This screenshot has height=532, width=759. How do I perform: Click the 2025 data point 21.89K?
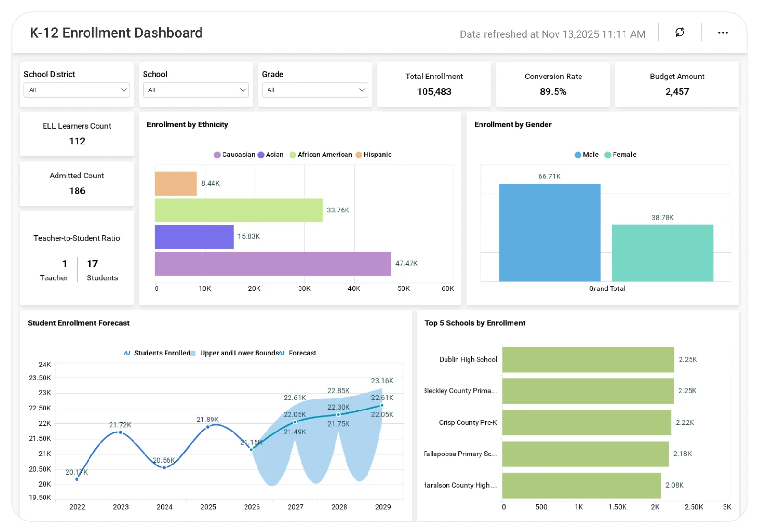click(x=208, y=427)
